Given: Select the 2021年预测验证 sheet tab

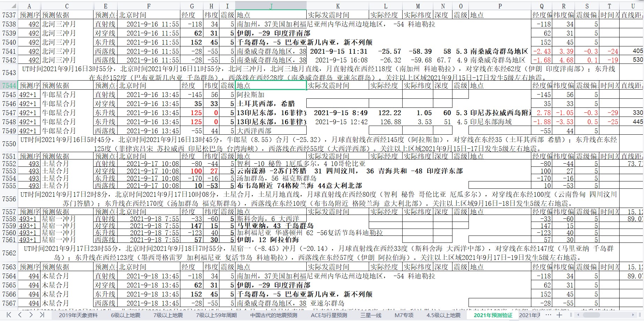Looking at the screenshot, I should coord(493,315).
